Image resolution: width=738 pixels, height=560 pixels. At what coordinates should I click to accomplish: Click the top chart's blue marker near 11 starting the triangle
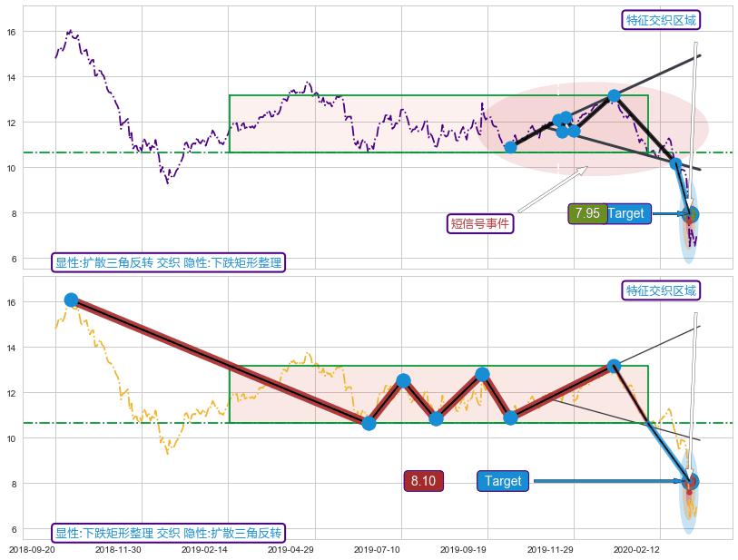[510, 147]
